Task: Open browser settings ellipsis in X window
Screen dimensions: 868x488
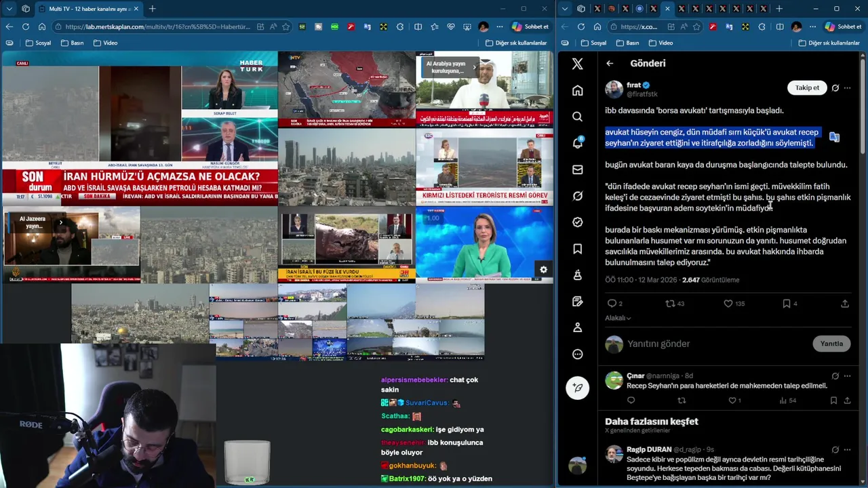Action: [813, 26]
